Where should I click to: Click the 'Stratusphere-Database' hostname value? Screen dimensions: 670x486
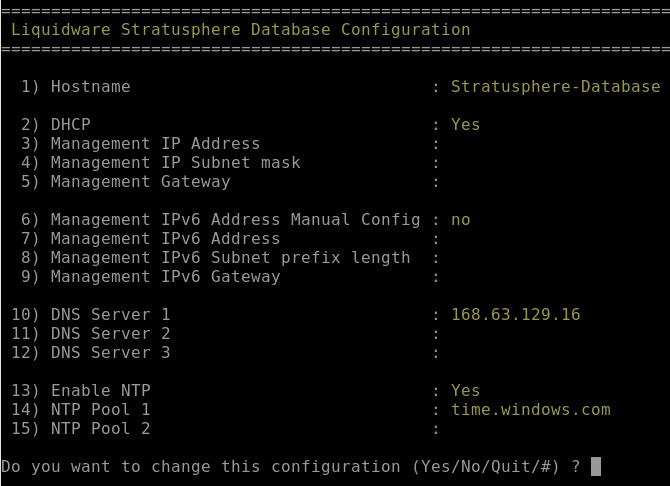coord(556,87)
